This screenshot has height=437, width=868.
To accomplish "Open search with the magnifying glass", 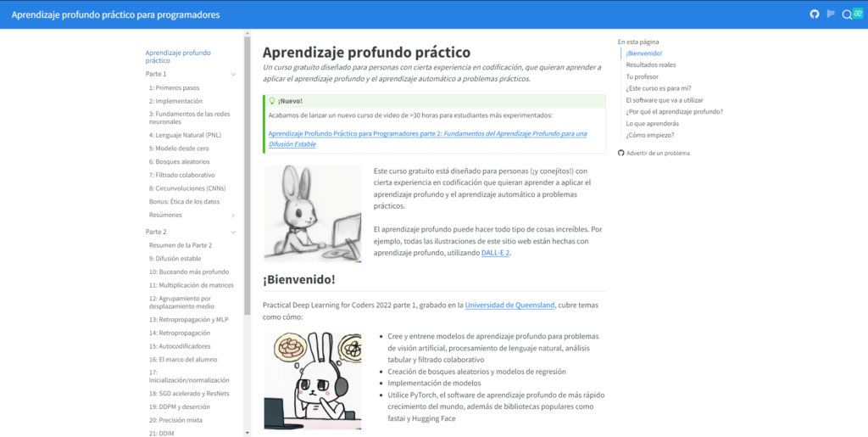I will point(846,14).
